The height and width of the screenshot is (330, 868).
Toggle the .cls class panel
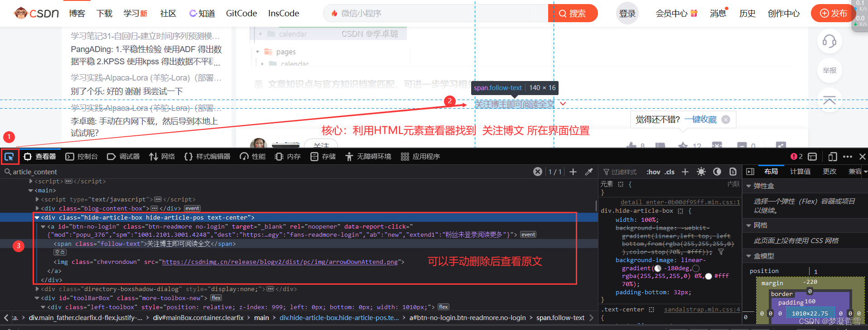(x=670, y=172)
